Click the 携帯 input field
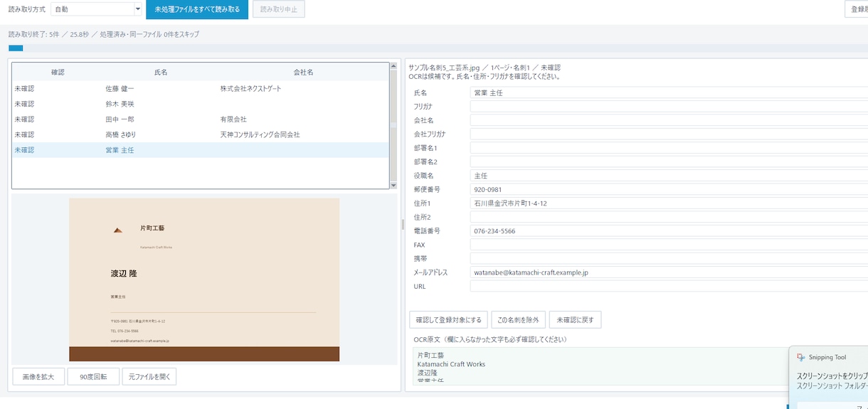868x409 pixels. pyautogui.click(x=669, y=259)
